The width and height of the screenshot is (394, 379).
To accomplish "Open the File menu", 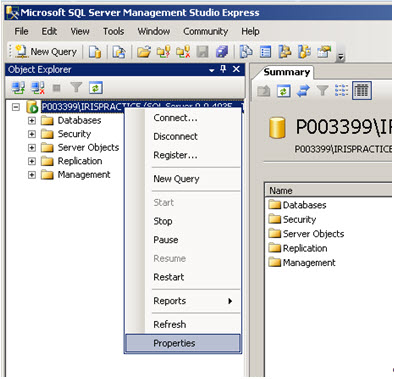I will [x=21, y=31].
